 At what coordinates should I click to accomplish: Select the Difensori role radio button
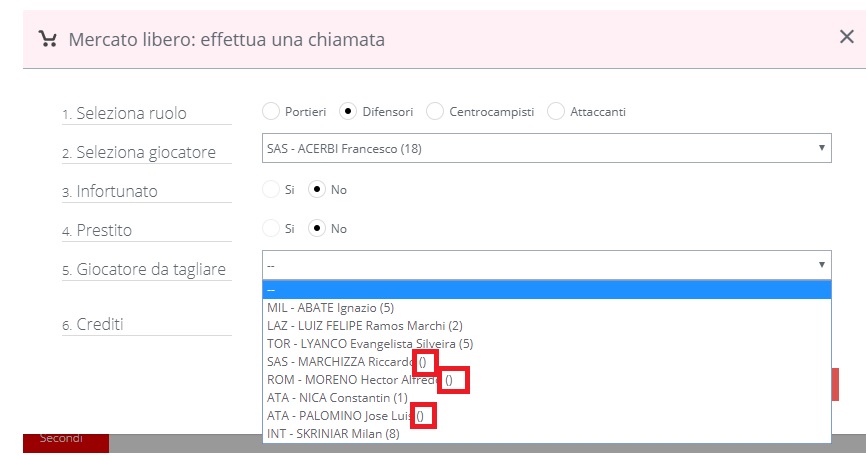pos(348,111)
